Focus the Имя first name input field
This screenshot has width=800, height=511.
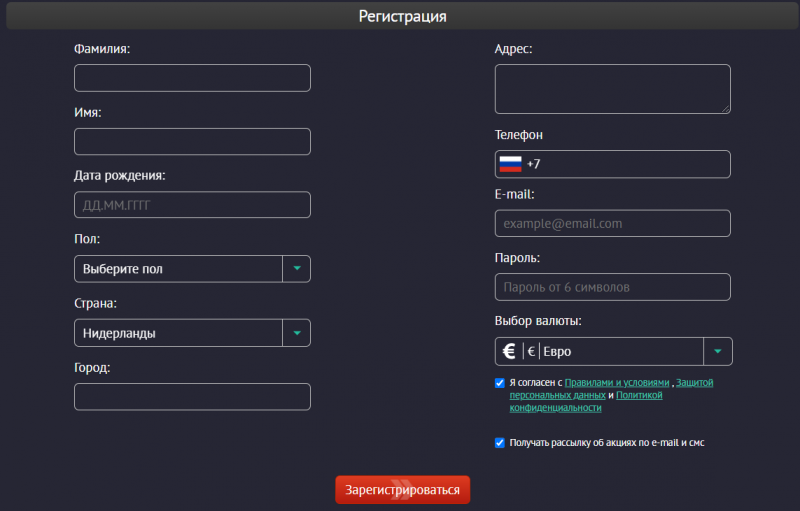192,142
